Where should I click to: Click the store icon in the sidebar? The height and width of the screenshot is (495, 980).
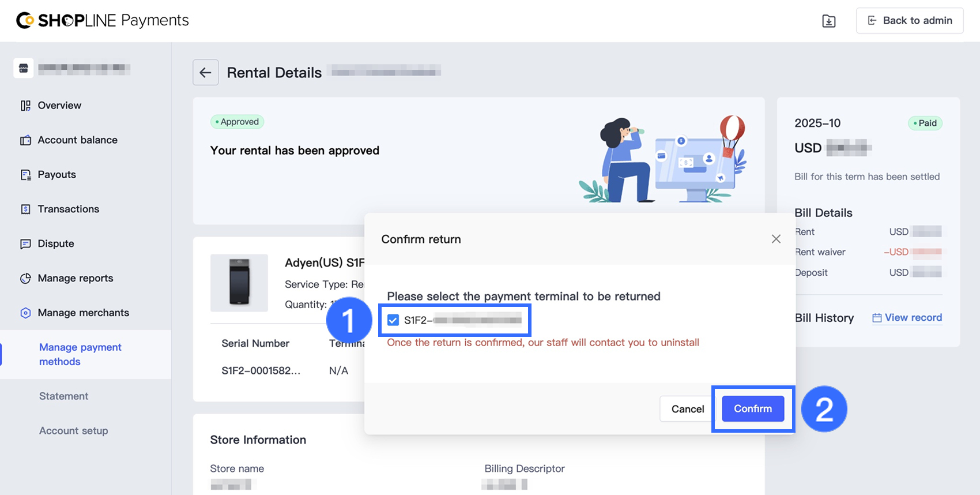pos(24,68)
